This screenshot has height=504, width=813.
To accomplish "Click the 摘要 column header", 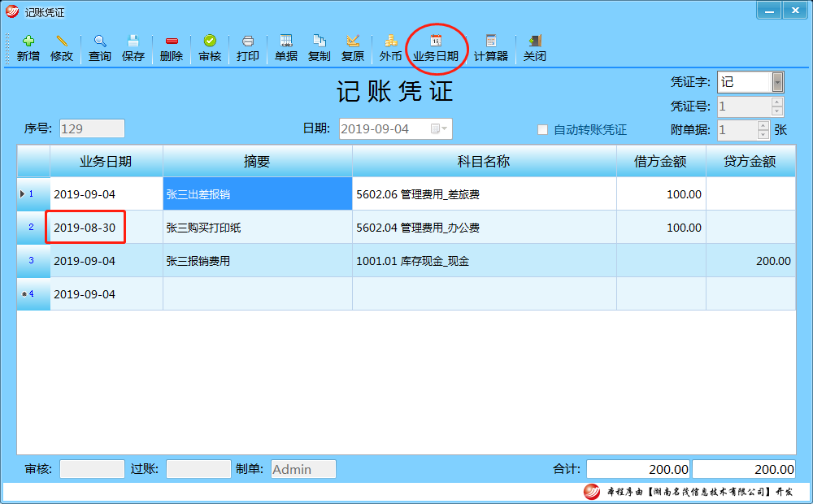I will [x=257, y=161].
